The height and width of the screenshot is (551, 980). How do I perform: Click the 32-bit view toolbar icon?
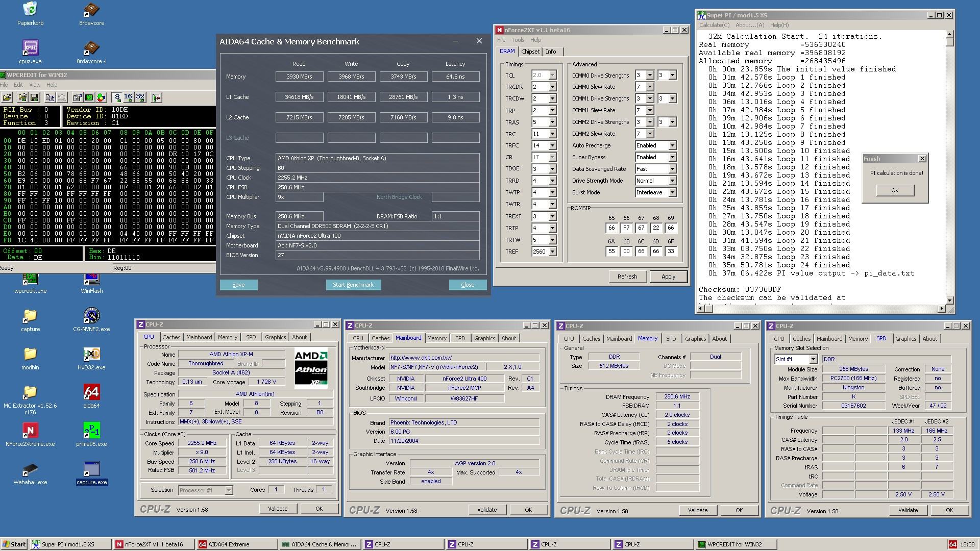pos(140,97)
